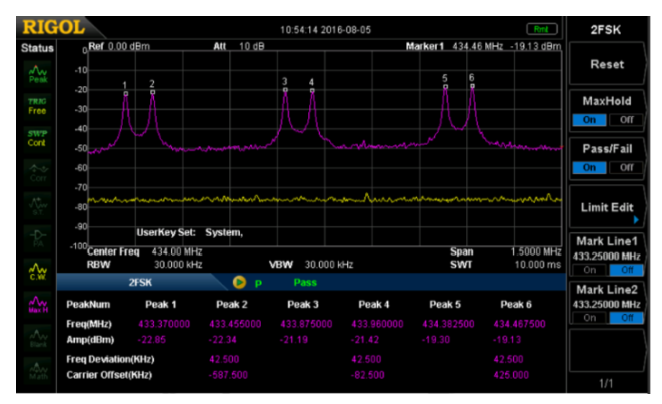
Task: Click the SWP Cont sweep icon
Action: (37, 138)
